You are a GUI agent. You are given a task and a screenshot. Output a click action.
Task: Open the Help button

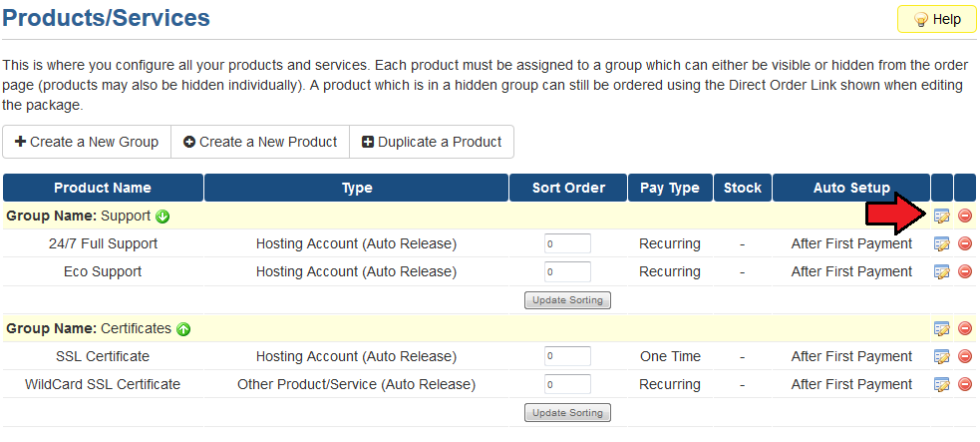936,19
